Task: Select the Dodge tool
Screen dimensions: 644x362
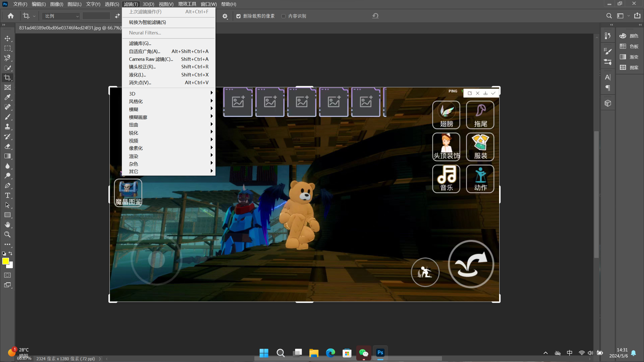Action: pos(8,176)
